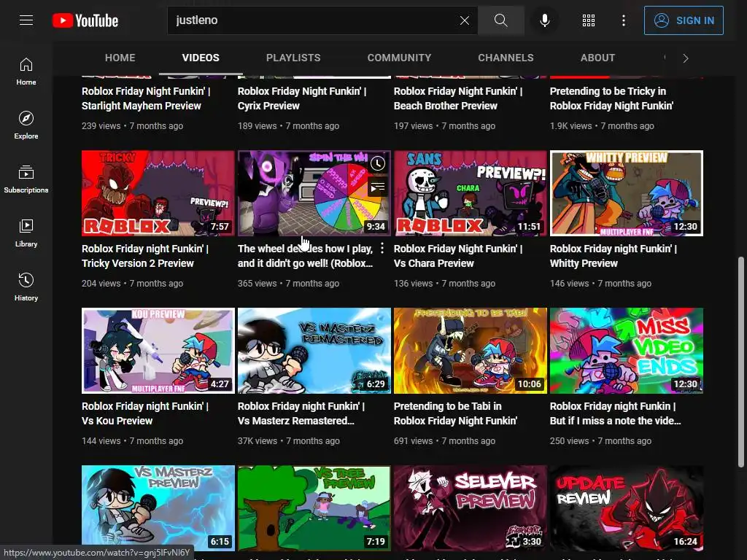Open the Sans Vs Chara Preview thumbnail
The height and width of the screenshot is (560, 747).
[x=471, y=193]
